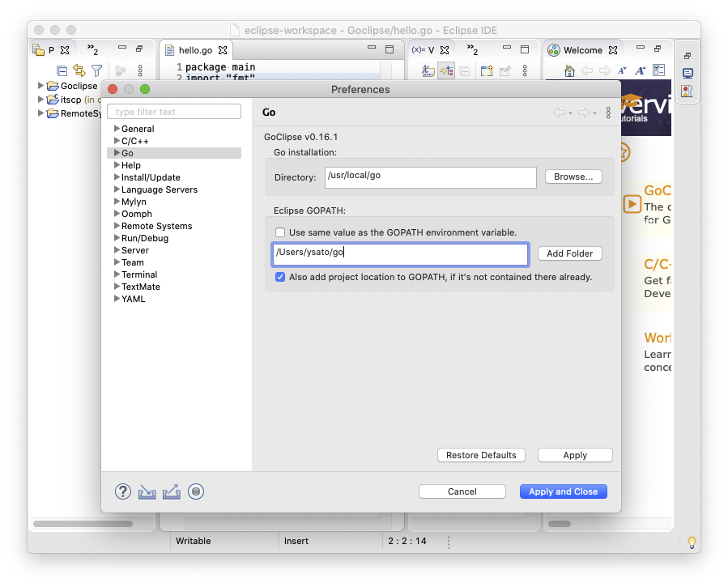Image resolution: width=728 pixels, height=587 pixels.
Task: Open the Preferences view menu dots
Action: (609, 113)
